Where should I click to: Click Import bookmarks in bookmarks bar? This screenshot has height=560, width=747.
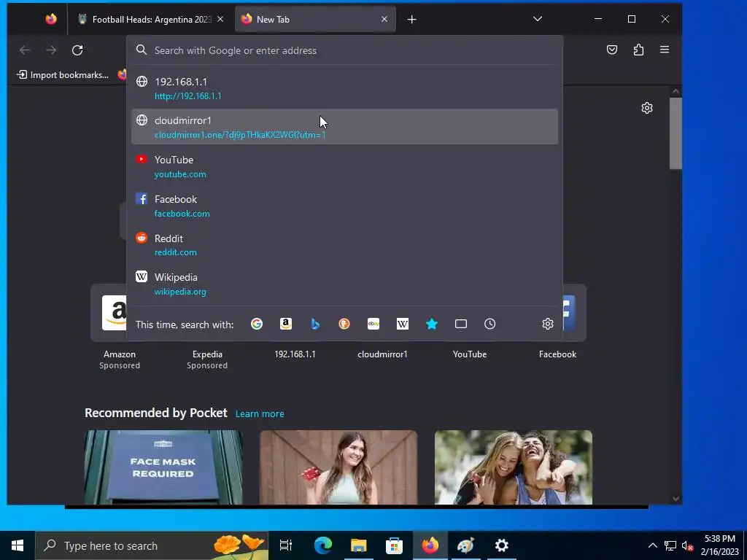pyautogui.click(x=63, y=75)
